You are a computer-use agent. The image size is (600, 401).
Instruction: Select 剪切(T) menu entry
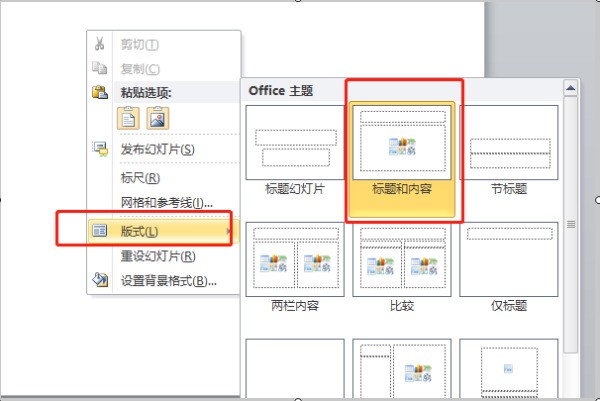[164, 44]
